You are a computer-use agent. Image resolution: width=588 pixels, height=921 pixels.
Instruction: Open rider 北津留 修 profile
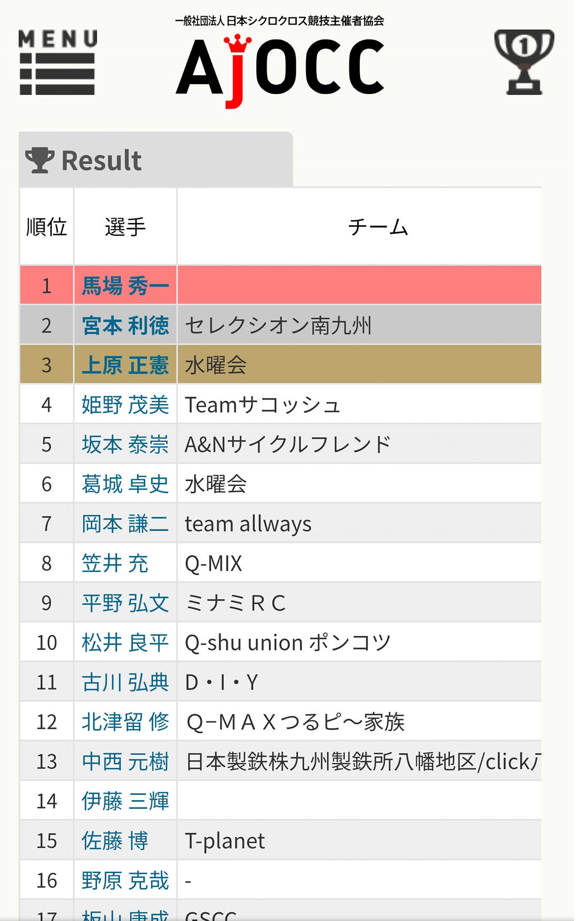pos(125,722)
